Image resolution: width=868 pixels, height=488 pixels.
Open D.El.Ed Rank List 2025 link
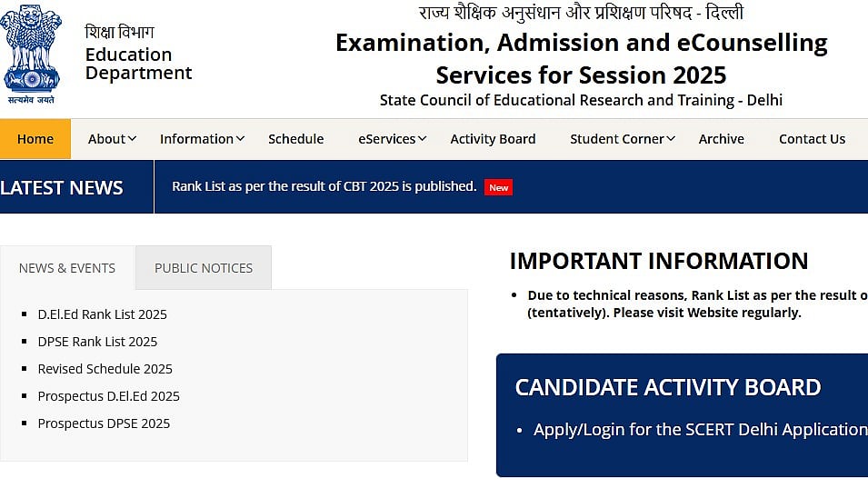click(x=102, y=314)
